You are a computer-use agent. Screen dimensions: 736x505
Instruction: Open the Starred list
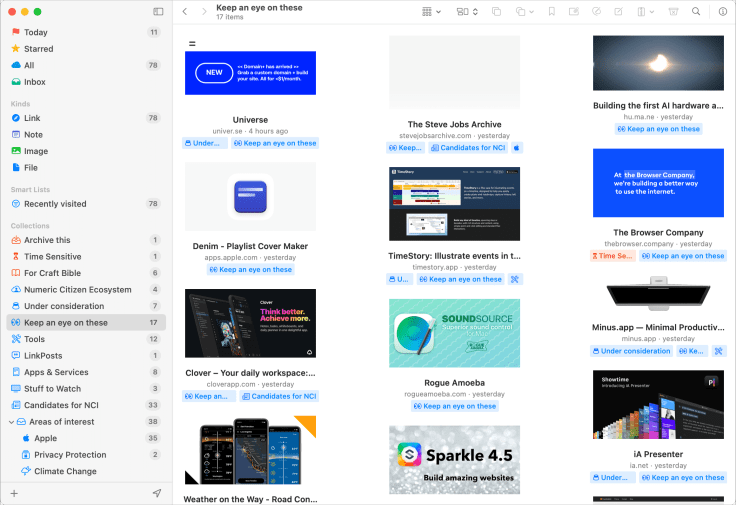click(x=86, y=49)
